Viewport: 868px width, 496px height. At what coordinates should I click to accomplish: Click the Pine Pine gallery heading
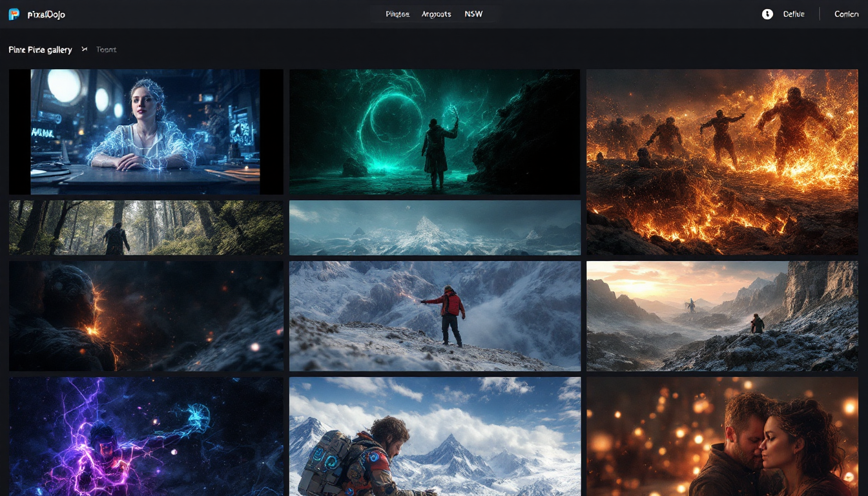[x=40, y=50]
